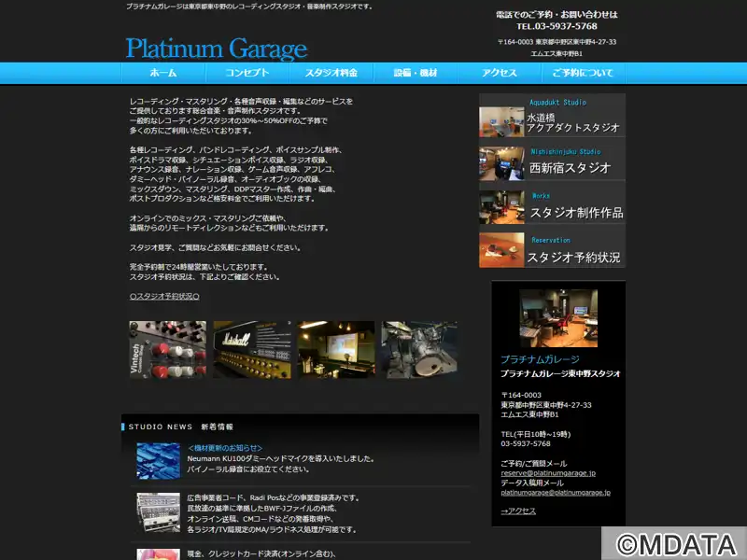View the sidebar studio control room photo
The image size is (747, 560).
tap(558, 318)
